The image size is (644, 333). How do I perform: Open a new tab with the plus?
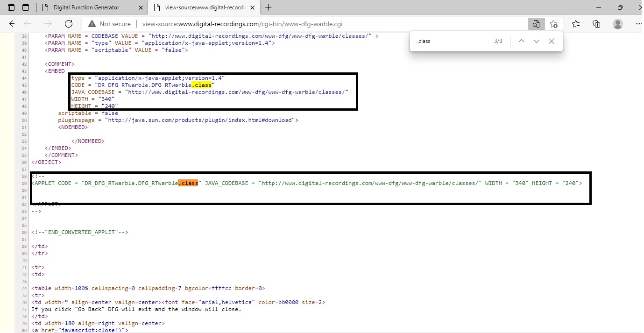click(x=268, y=7)
